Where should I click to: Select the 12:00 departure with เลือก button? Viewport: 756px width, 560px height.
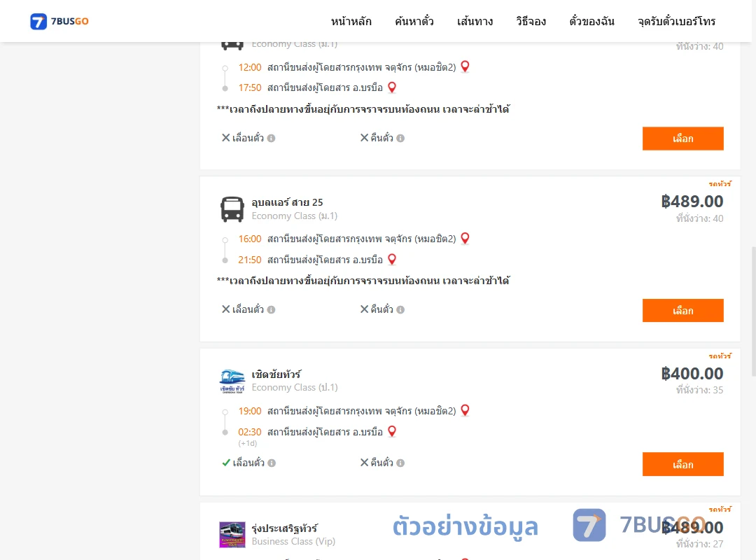[x=682, y=139]
